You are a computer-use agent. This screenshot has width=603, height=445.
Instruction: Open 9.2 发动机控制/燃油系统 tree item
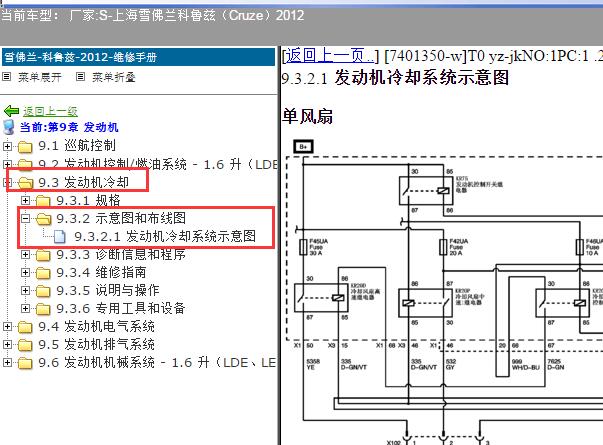[x=158, y=165]
